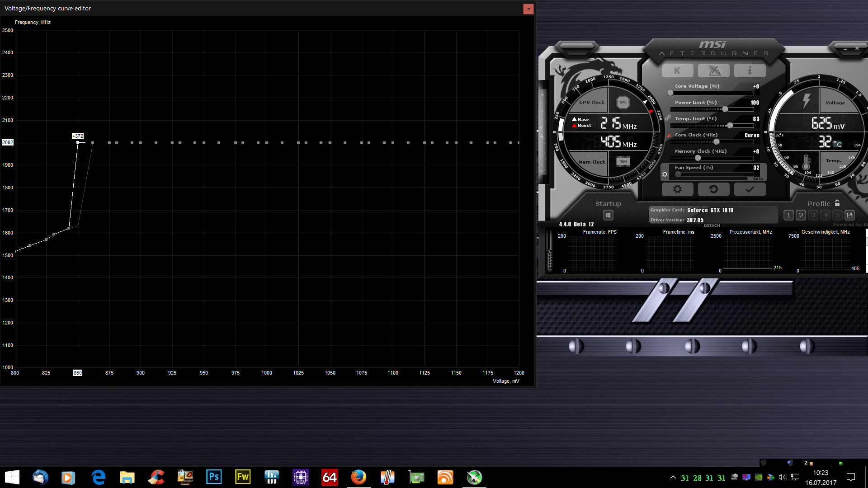Show hidden icons chevron in system tray
868x488 pixels.
pos(673,477)
